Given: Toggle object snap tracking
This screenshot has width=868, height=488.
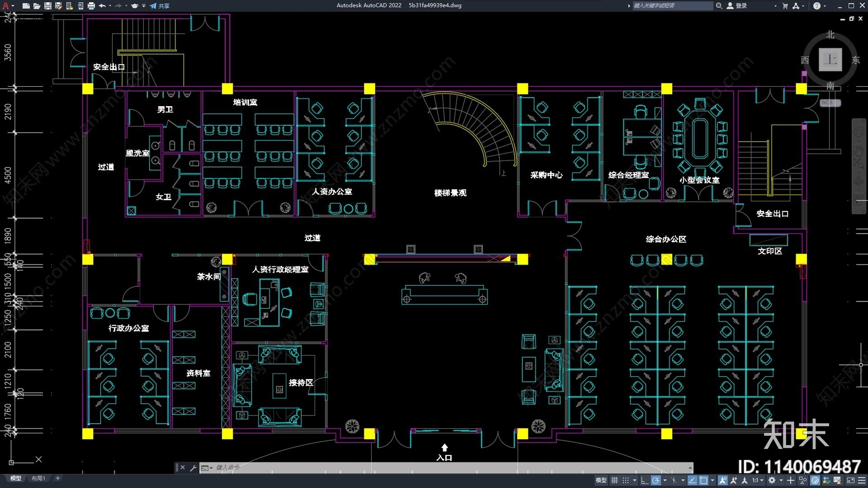Looking at the screenshot, I should tap(692, 480).
